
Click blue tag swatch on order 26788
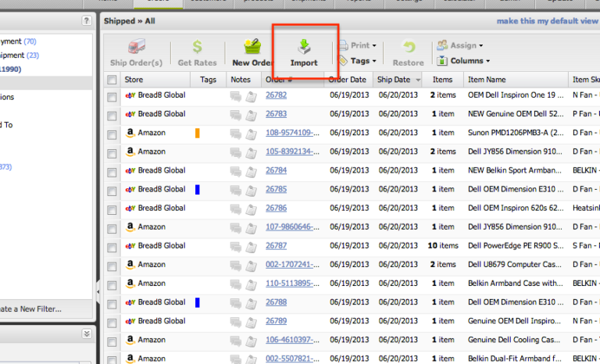coord(198,302)
